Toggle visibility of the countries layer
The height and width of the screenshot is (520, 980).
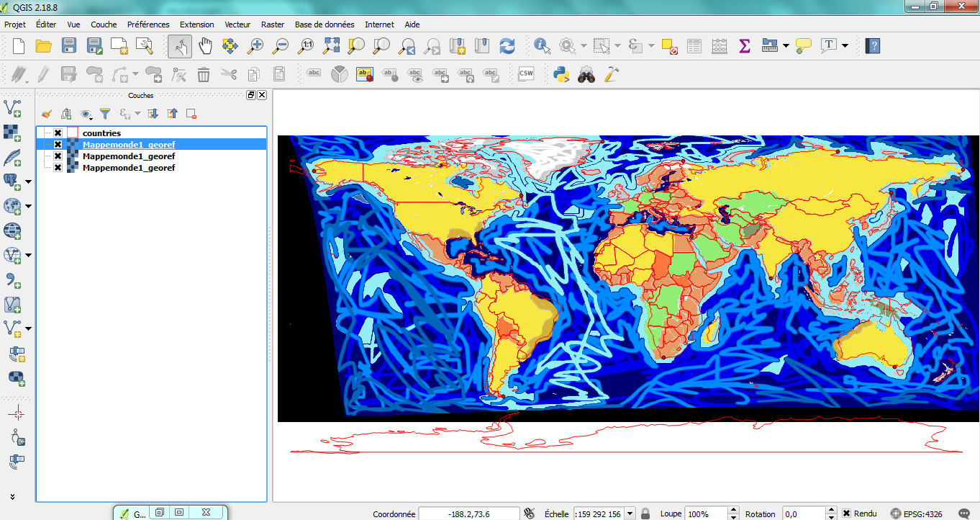click(58, 133)
